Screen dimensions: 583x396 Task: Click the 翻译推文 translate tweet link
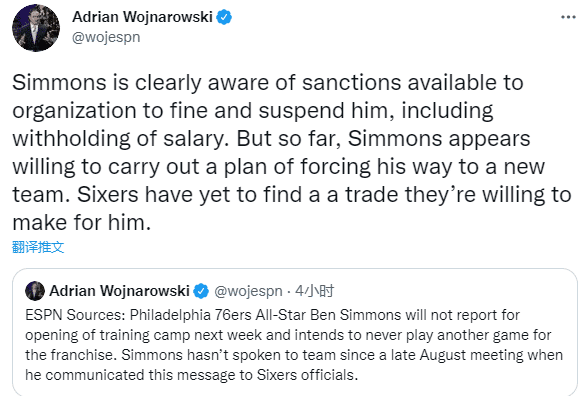point(38,247)
